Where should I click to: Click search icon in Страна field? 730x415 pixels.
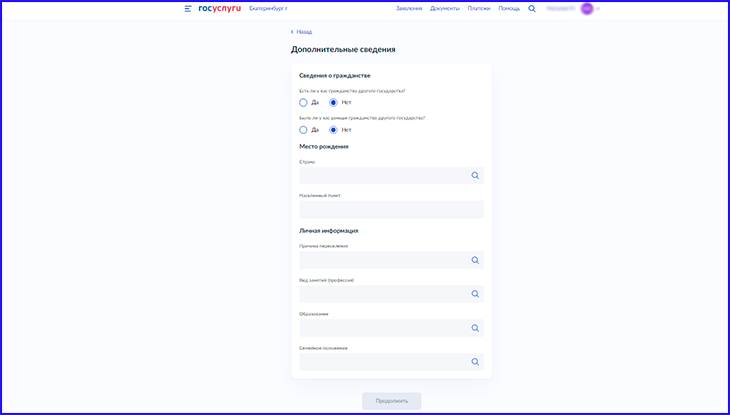[x=475, y=175]
